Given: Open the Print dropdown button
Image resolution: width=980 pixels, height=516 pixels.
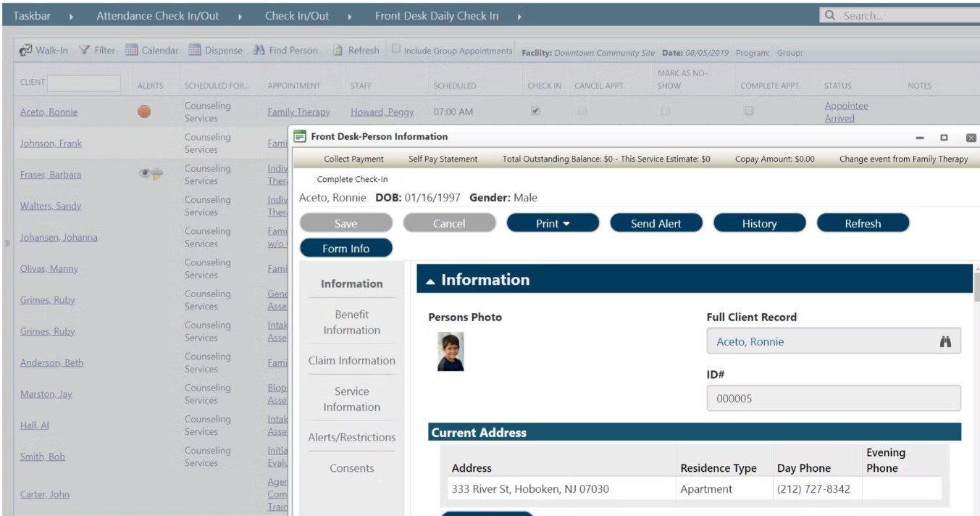Looking at the screenshot, I should tap(553, 223).
